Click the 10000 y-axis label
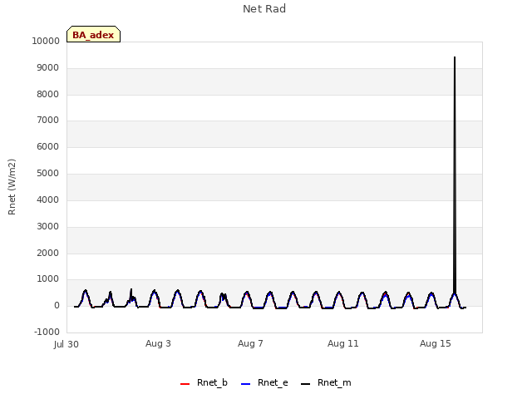Viewport: 532px width, 399px height. 46,41
